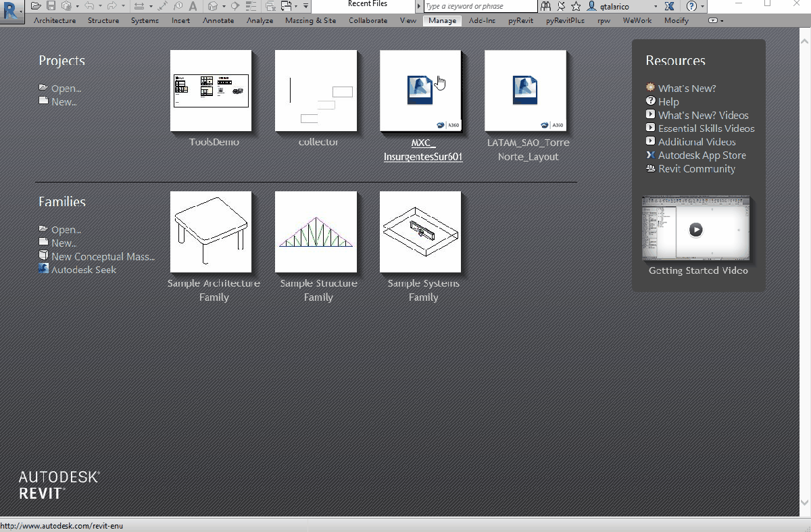
Task: Expand the Synchronize dropdown arrow
Action: click(x=78, y=6)
